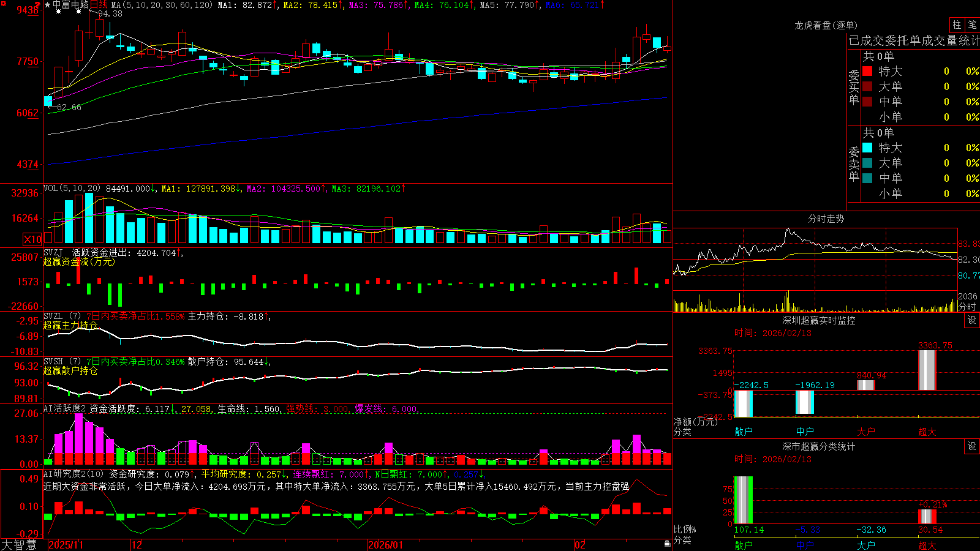Click the 超赢主力持仓 subtitle
The height and width of the screenshot is (551, 980).
(70, 325)
